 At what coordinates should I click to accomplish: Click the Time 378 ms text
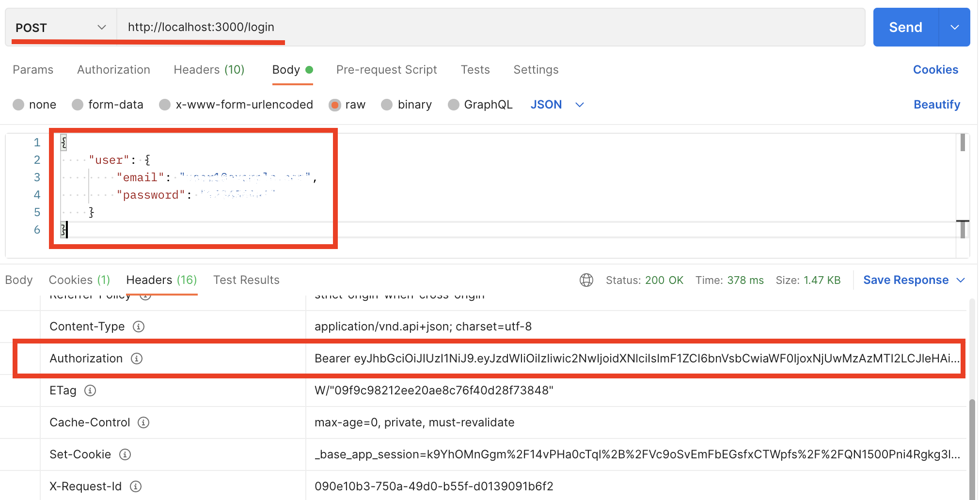point(729,280)
